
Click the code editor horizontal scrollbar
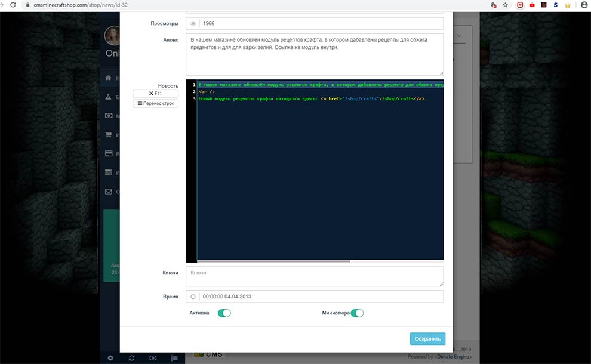[x=273, y=261]
